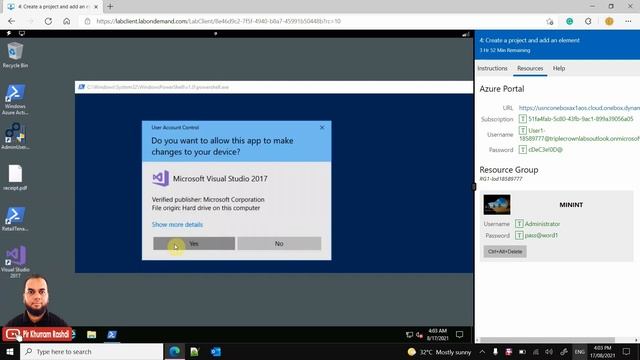This screenshot has height=360, width=640.
Task: Open the browser extensions icon
Action: click(588, 21)
